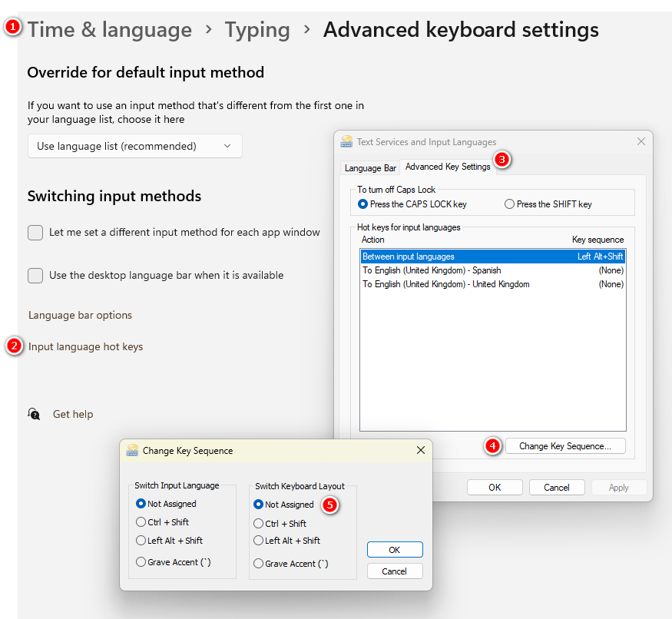Close the Change Key Sequence dialog
This screenshot has width=672, height=619.
coord(420,451)
